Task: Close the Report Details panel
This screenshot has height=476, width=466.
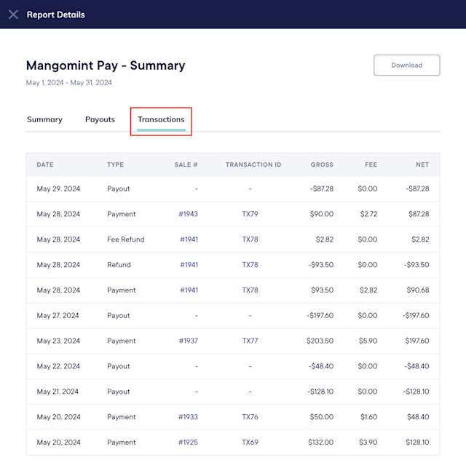Action: (13, 15)
